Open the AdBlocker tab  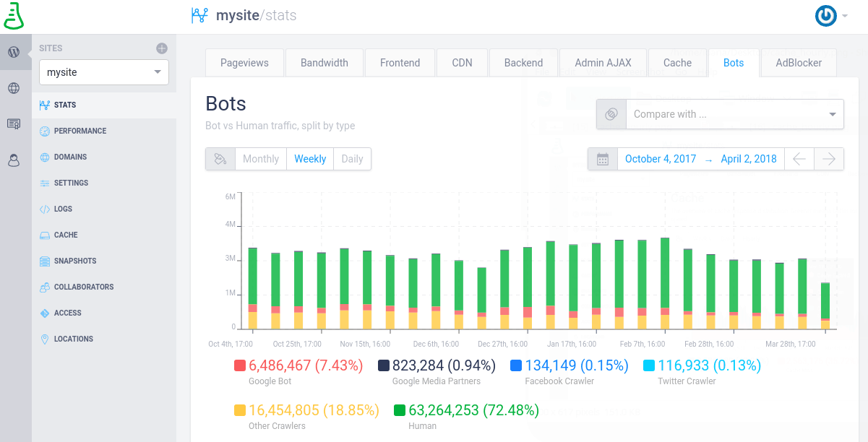(x=798, y=62)
